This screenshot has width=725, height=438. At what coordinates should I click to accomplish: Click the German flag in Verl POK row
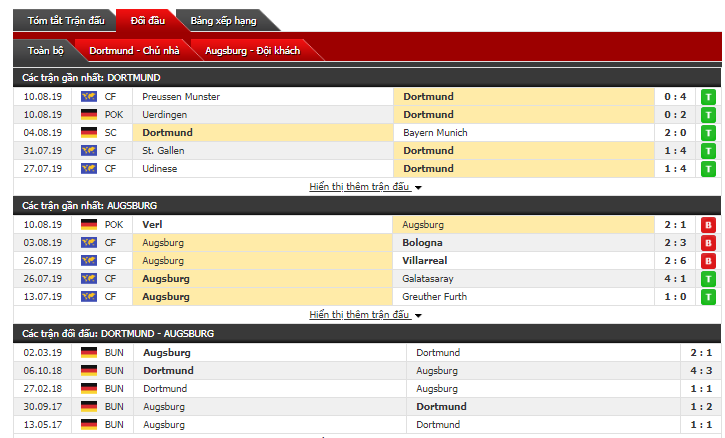[89, 225]
